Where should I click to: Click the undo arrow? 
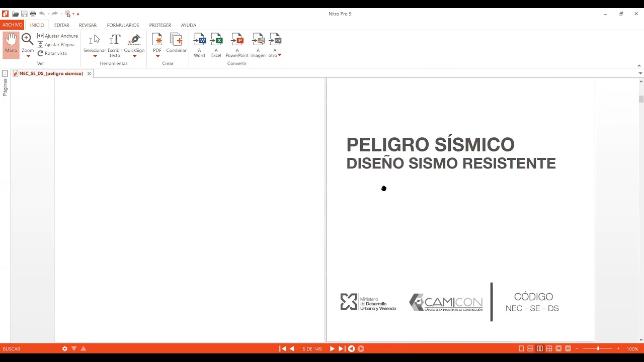click(42, 14)
